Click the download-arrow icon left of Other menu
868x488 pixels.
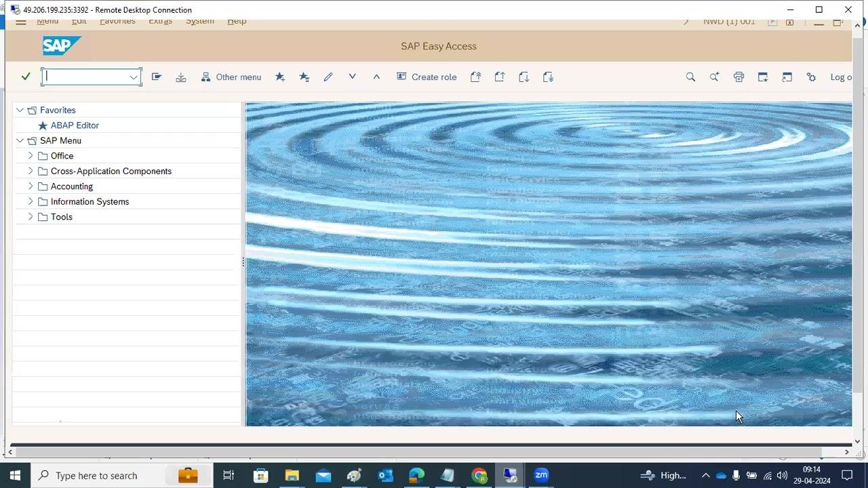pos(181,77)
